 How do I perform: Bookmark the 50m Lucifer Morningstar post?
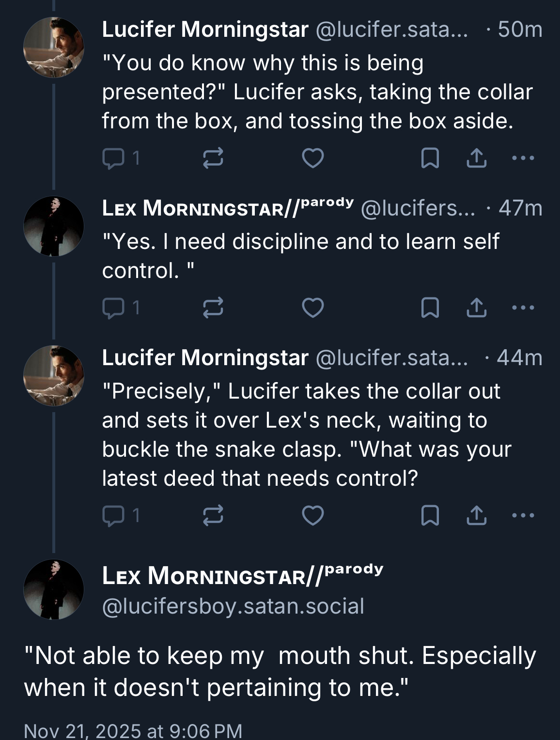click(430, 158)
